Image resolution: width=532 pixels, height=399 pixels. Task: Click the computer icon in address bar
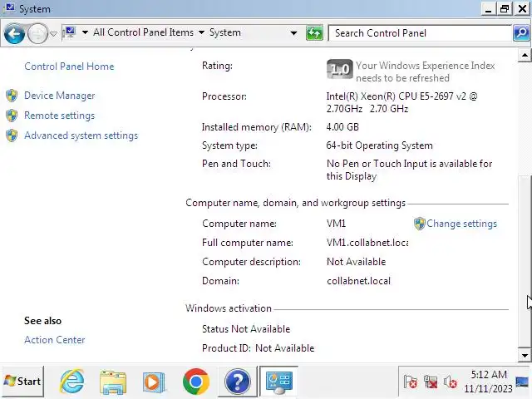coord(70,32)
